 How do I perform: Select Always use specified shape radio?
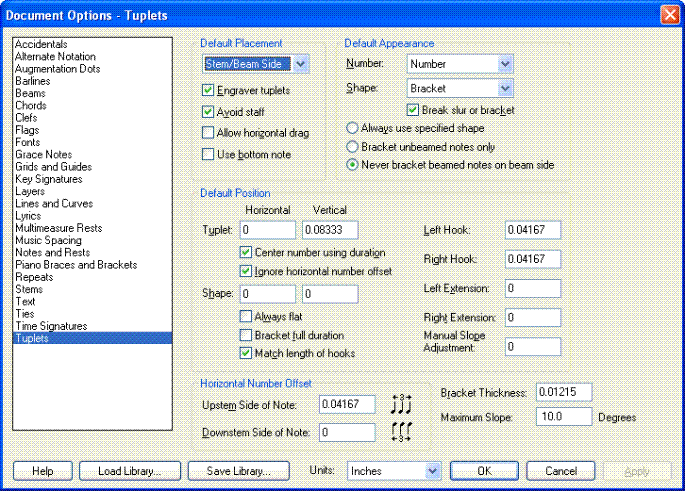pos(351,128)
